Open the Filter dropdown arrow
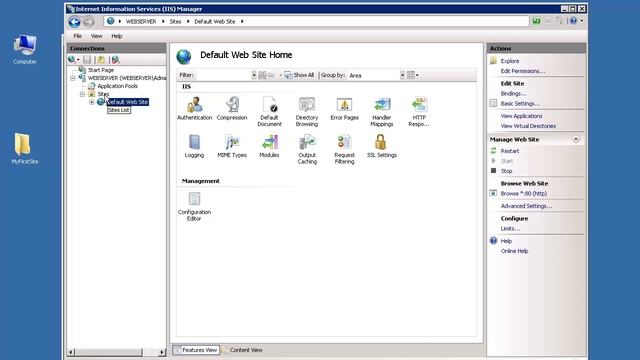Viewport: 640px width, 360px height. (x=254, y=75)
